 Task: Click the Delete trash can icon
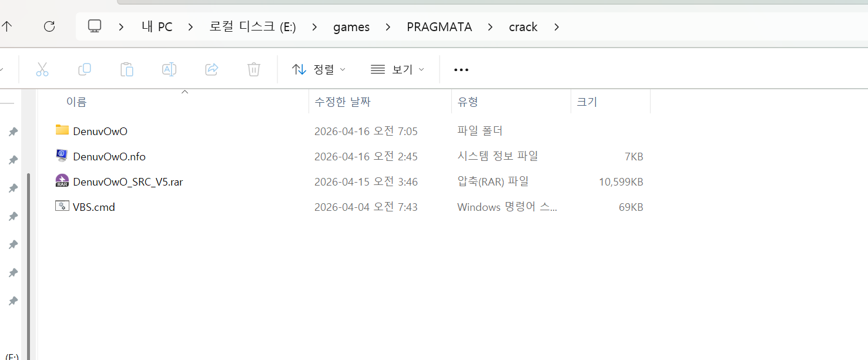pyautogui.click(x=254, y=69)
